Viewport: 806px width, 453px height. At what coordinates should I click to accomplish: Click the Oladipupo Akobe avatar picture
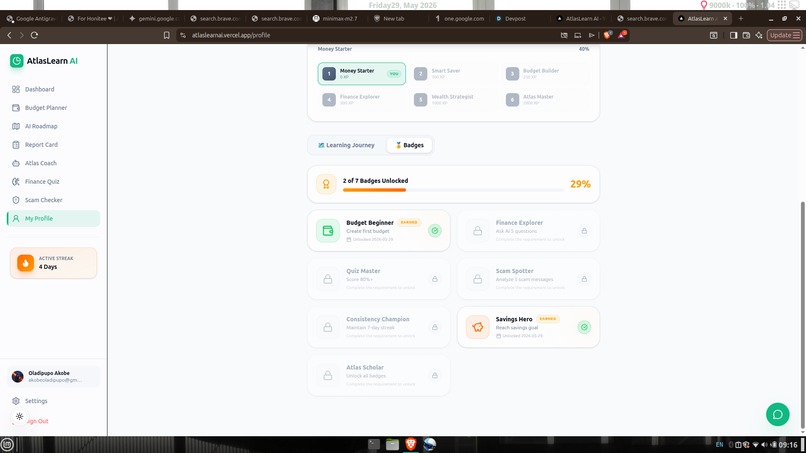coord(17,377)
